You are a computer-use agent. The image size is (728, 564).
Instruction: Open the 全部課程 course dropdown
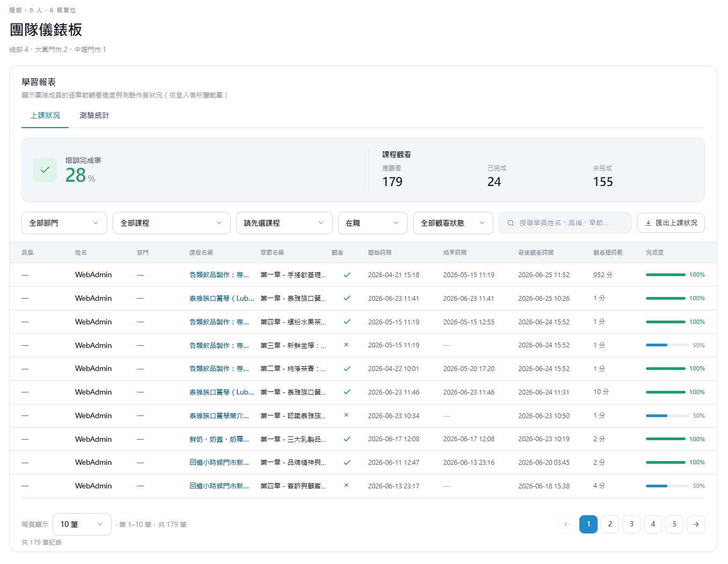point(172,223)
